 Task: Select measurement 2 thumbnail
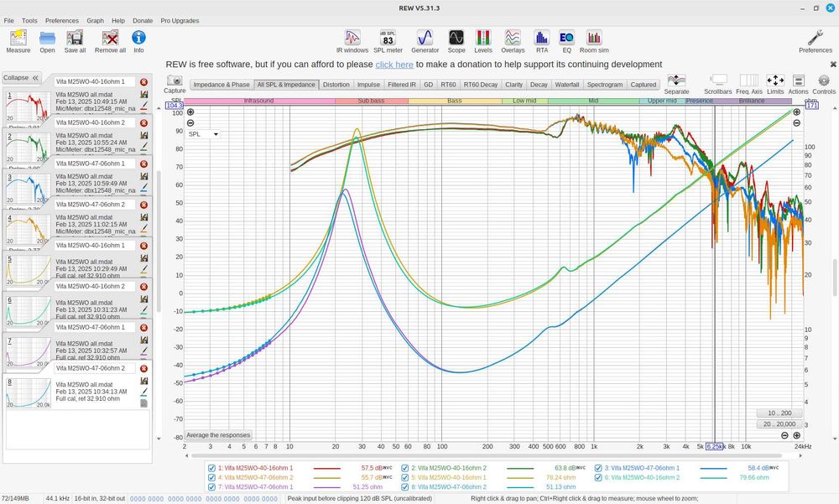click(29, 148)
